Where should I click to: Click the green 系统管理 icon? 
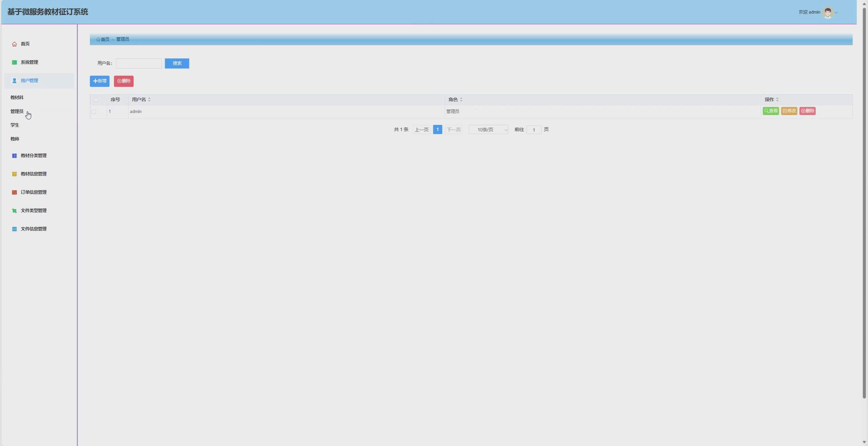coord(14,62)
